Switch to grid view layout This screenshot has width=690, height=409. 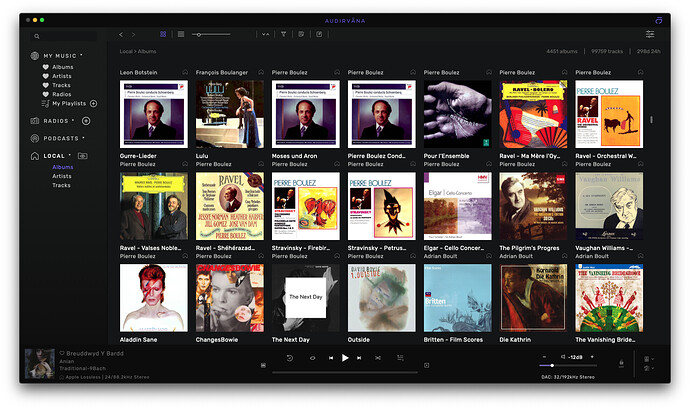tap(163, 34)
